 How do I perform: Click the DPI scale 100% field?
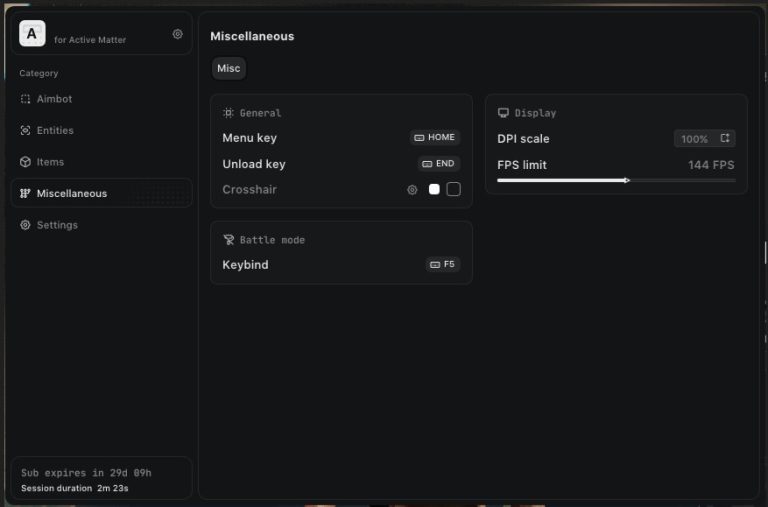point(694,139)
